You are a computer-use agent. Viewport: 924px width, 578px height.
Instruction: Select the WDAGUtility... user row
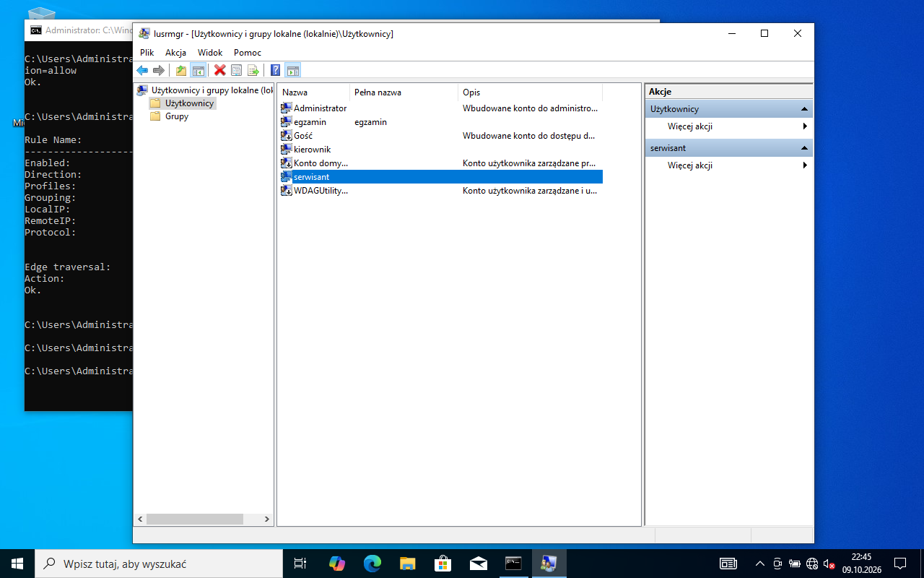tap(440, 191)
